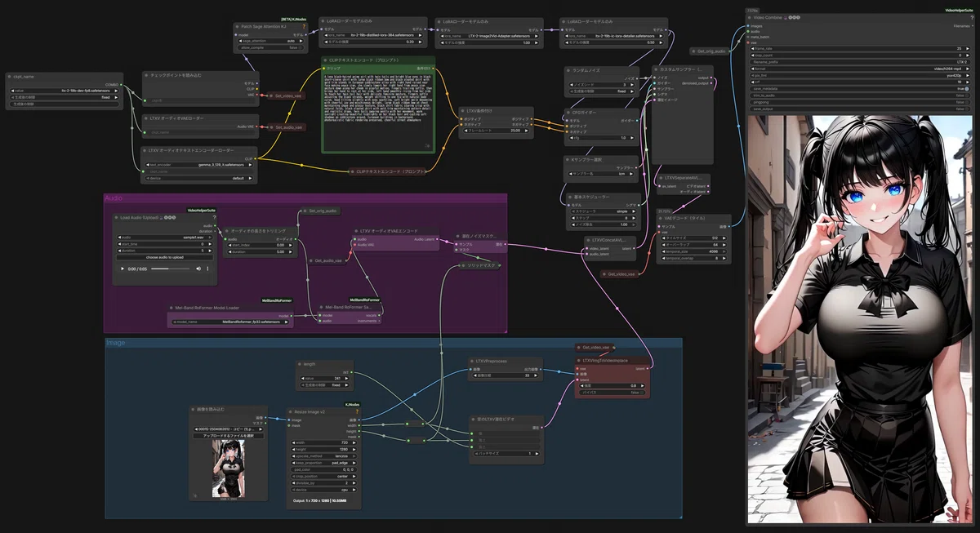Click the speaker volume icon in audio player
980x533 pixels.
198,269
